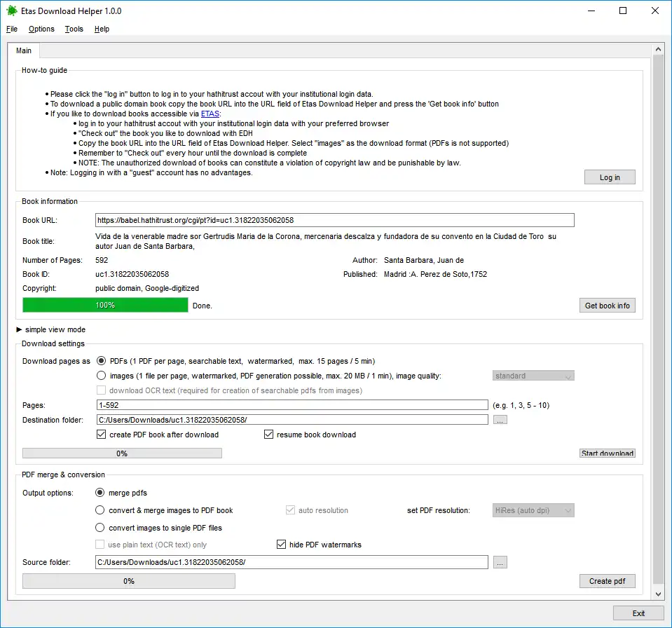This screenshot has height=628, width=672.
Task: Click the Log in button
Action: (x=610, y=177)
